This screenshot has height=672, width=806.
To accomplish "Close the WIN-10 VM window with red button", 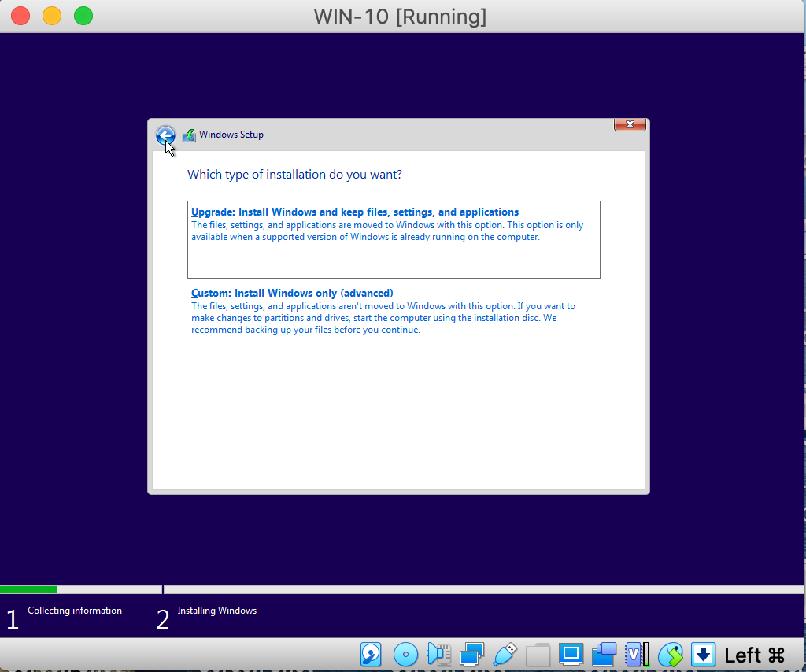I will [x=20, y=16].
